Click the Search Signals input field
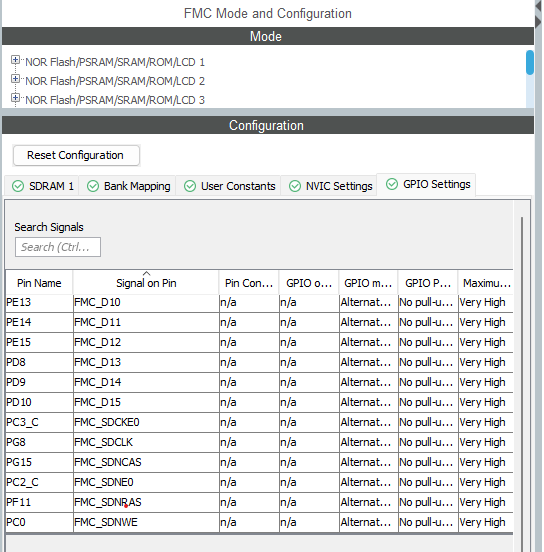The width and height of the screenshot is (544, 552). tap(58, 247)
